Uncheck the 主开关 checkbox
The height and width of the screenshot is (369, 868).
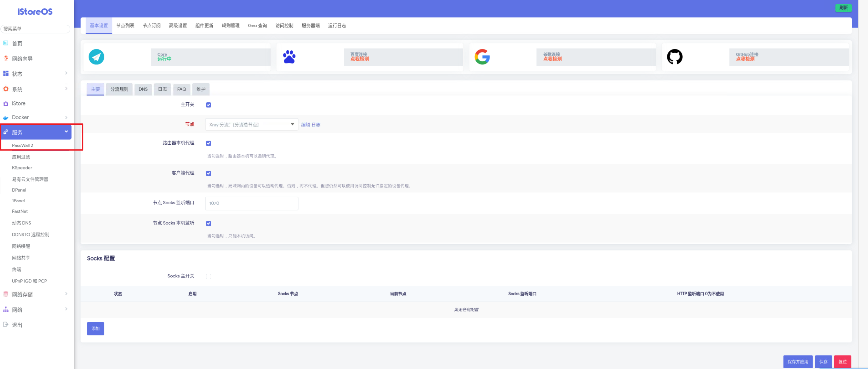(209, 105)
